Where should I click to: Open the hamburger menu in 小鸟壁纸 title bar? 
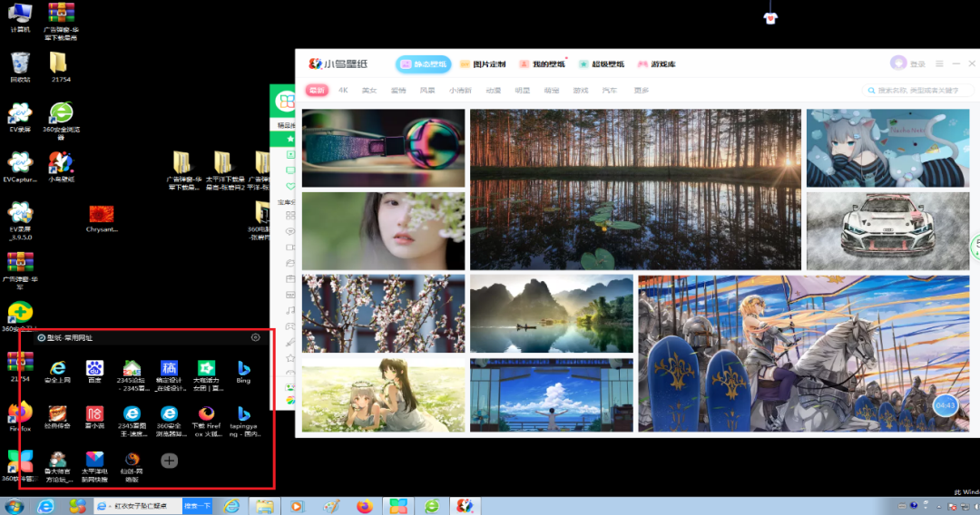coord(939,63)
